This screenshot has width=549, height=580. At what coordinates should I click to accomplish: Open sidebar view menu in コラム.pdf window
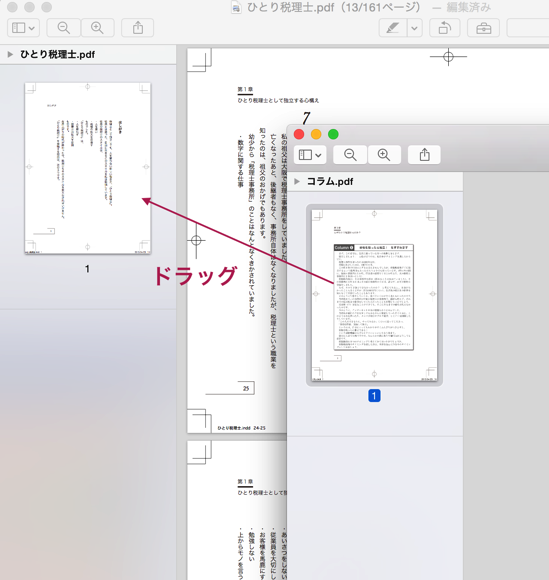pyautogui.click(x=310, y=155)
